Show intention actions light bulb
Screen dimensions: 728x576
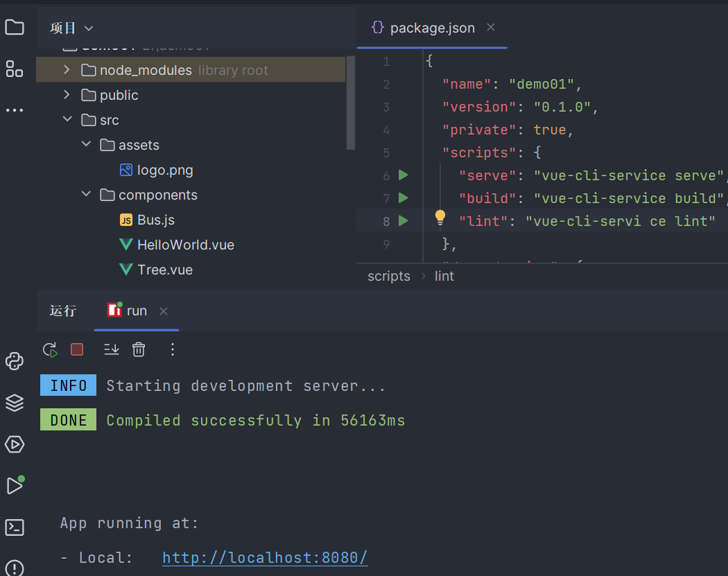tap(440, 217)
